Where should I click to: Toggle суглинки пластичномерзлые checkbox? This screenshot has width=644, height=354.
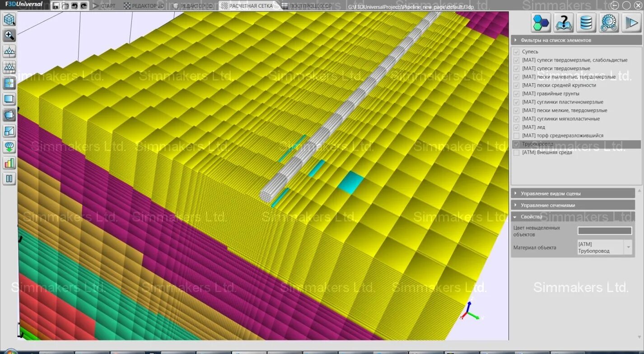pos(516,102)
